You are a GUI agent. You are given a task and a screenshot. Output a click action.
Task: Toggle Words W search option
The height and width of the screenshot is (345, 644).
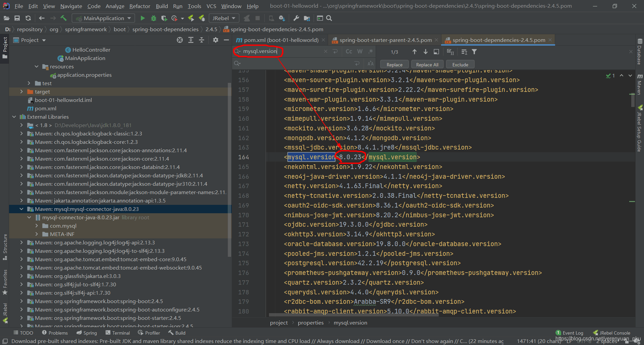click(x=360, y=51)
